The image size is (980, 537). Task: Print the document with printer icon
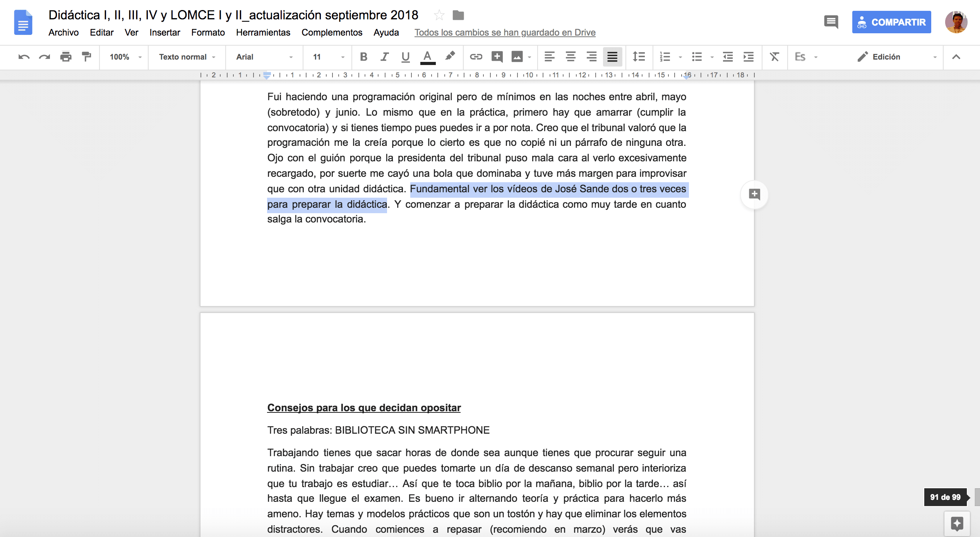tap(66, 57)
